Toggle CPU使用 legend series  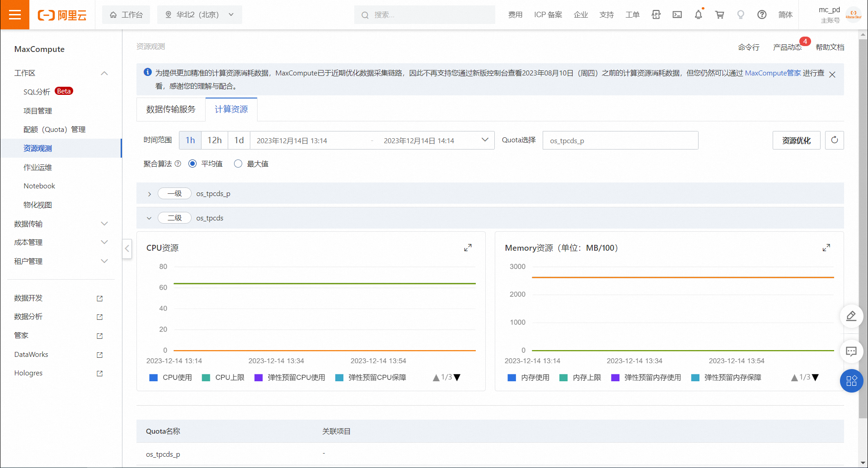tap(171, 378)
